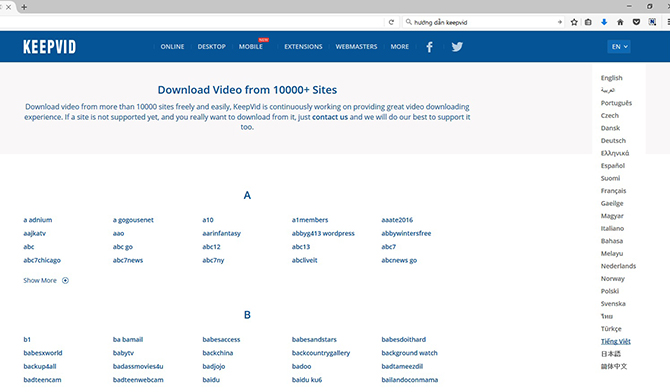
Task: Select Svenska language
Action: [613, 304]
